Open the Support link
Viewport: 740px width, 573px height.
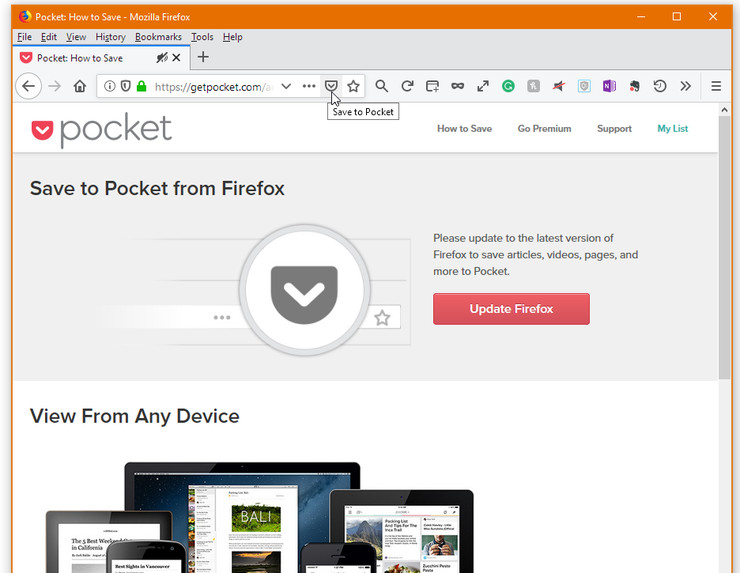(x=614, y=128)
